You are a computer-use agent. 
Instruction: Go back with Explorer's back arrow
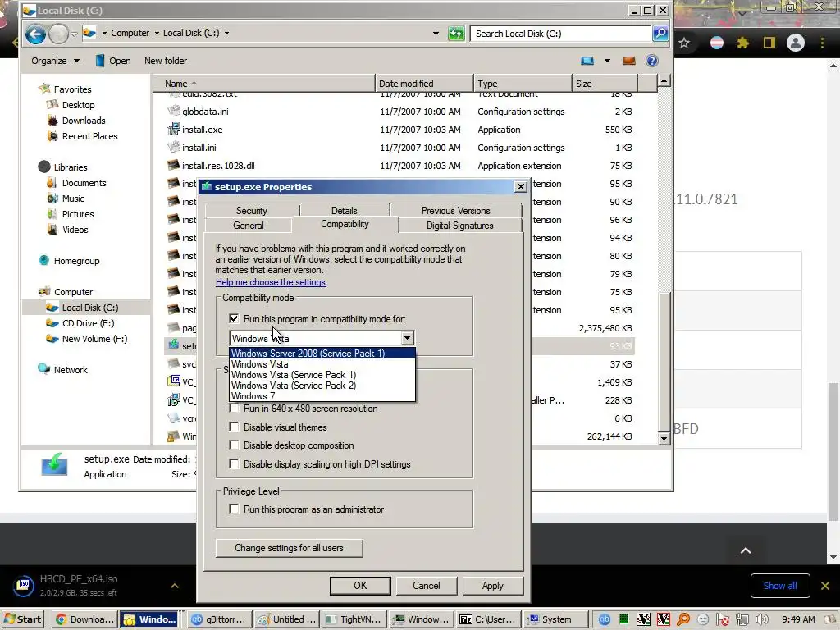click(35, 34)
